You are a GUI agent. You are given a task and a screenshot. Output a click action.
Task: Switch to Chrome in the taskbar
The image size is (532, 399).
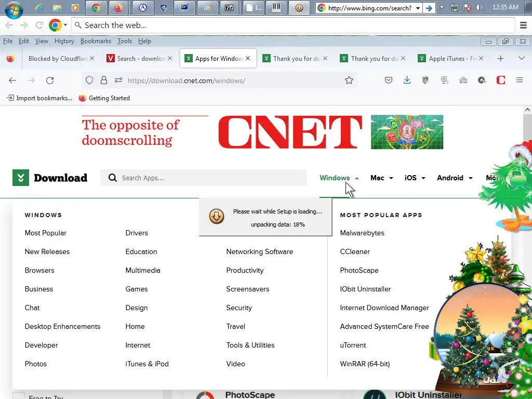click(x=96, y=8)
